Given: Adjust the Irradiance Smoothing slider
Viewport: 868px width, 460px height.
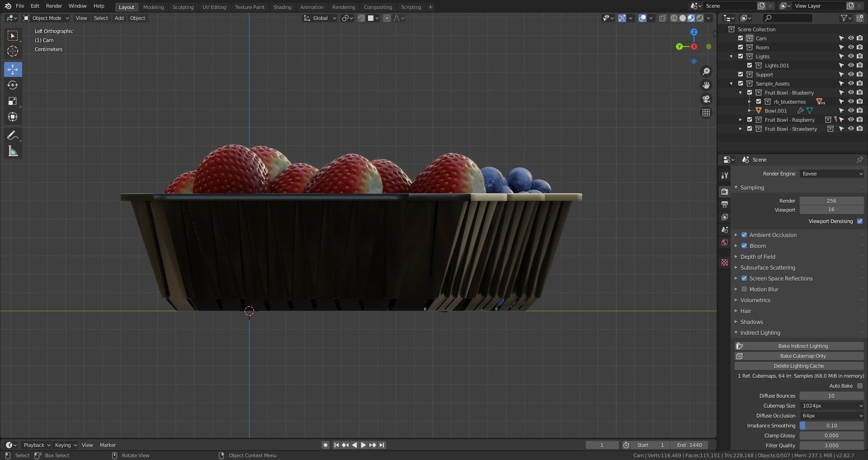Looking at the screenshot, I should pyautogui.click(x=831, y=426).
